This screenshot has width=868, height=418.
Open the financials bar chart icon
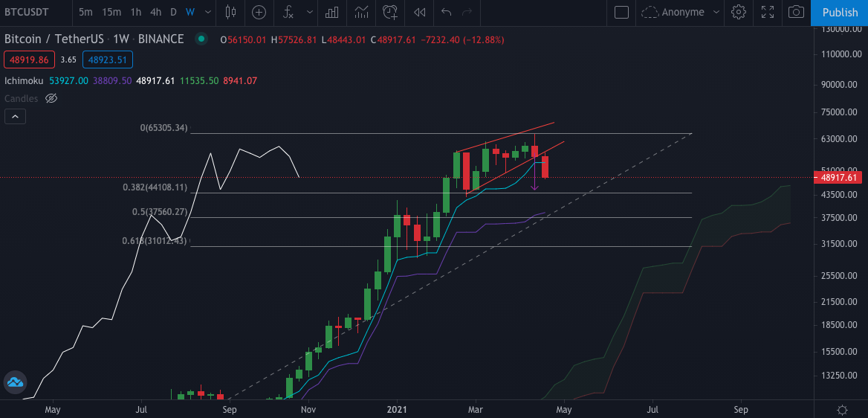pos(331,12)
